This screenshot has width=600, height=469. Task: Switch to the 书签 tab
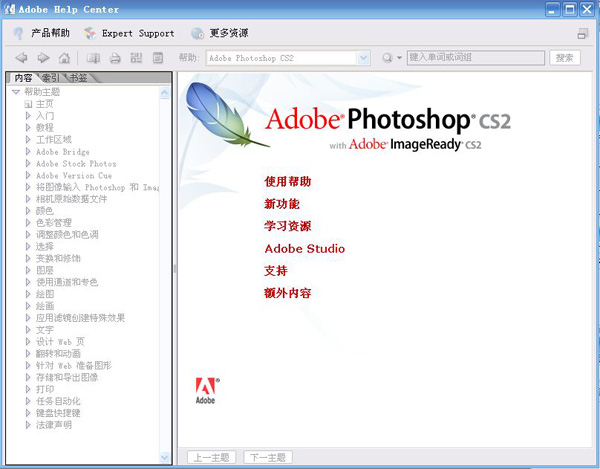coord(78,78)
